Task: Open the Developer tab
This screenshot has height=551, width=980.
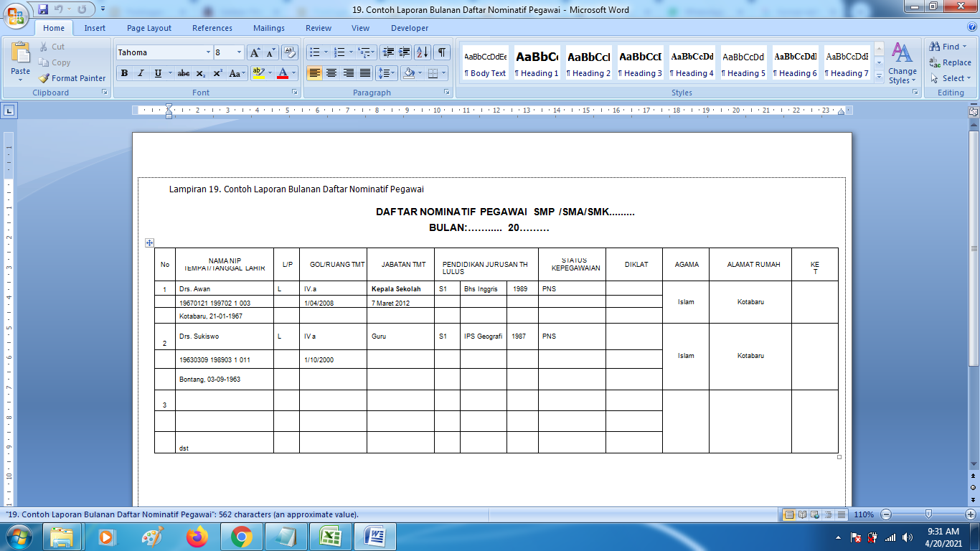Action: click(410, 28)
